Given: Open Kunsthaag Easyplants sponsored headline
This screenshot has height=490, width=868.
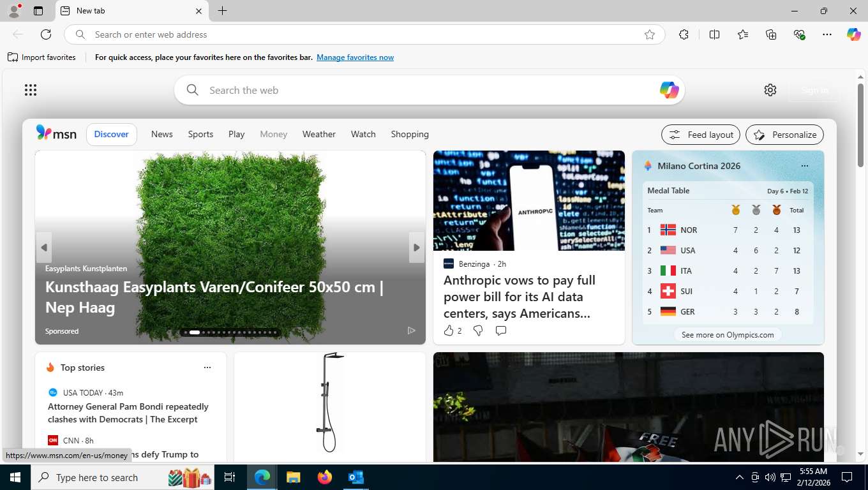Looking at the screenshot, I should (214, 297).
